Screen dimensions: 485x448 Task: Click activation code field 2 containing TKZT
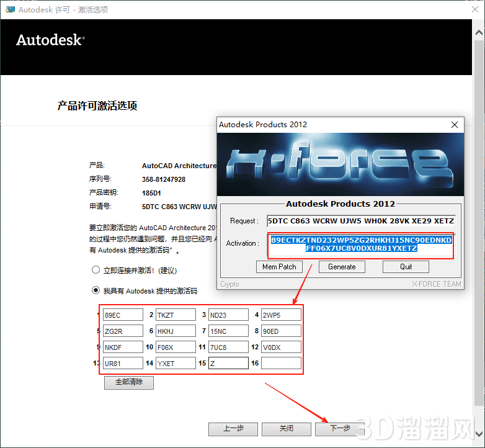[176, 315]
